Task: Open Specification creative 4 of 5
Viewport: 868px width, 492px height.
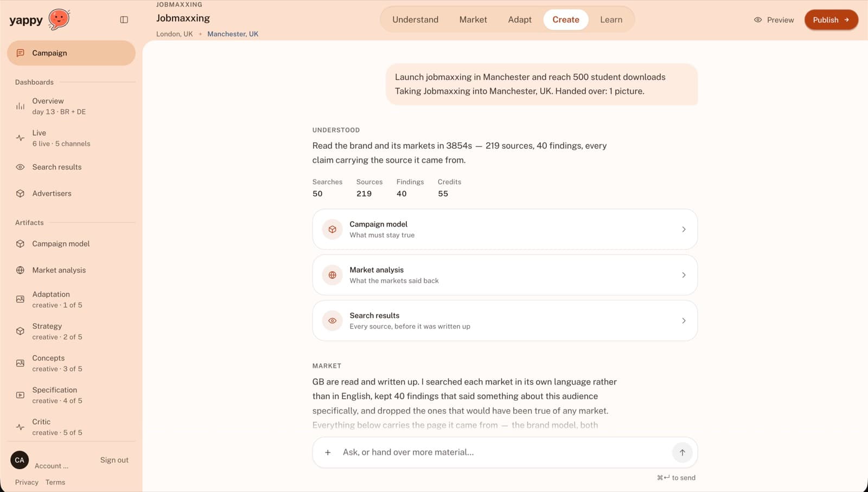Action: 71,395
